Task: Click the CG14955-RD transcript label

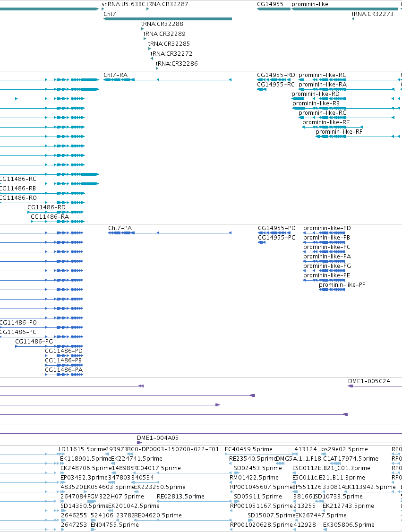Action: click(x=276, y=75)
